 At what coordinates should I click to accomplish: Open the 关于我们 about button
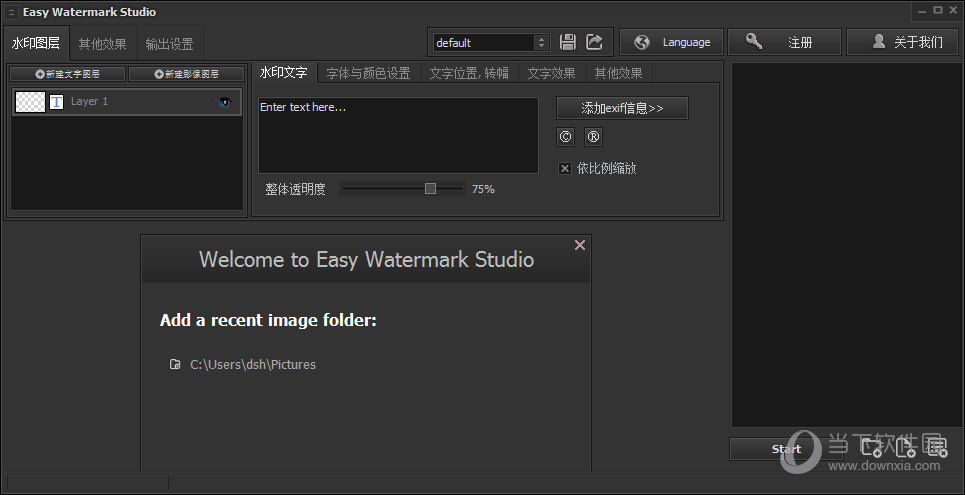[903, 42]
